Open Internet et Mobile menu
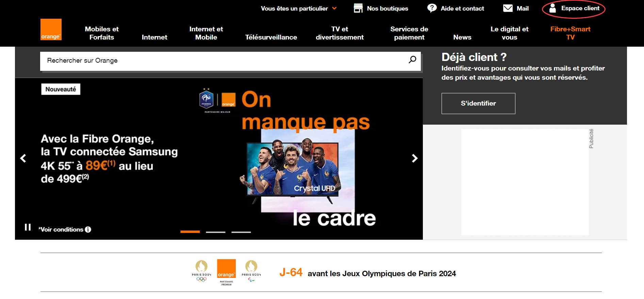Screen dimensions: 644x299 206,33
